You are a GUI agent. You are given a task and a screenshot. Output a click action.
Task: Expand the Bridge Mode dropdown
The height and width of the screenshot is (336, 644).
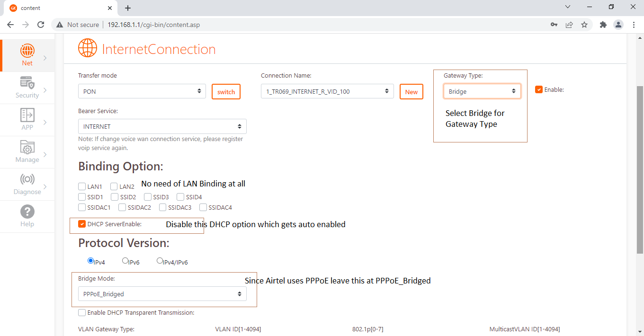162,294
